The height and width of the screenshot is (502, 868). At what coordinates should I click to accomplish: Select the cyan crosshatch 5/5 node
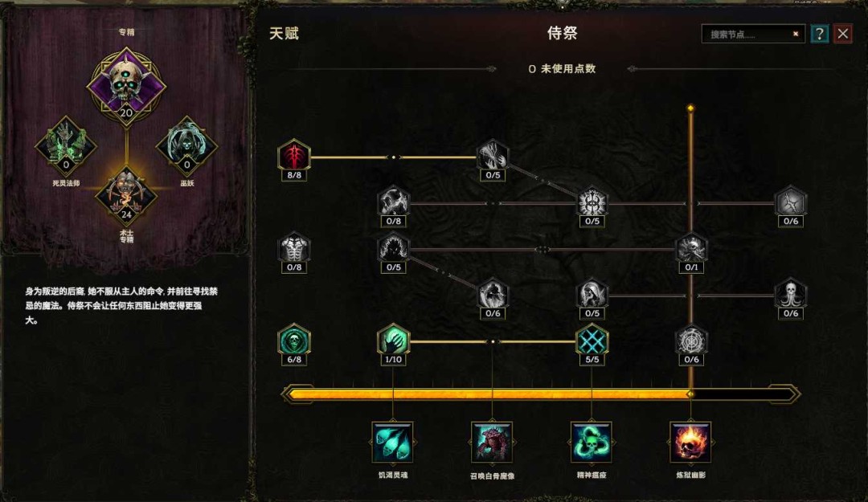[x=592, y=339]
